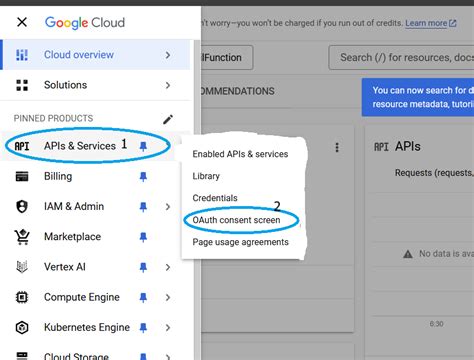Expand the Vertex AI submenu chevron
The height and width of the screenshot is (360, 474).
pos(168,267)
